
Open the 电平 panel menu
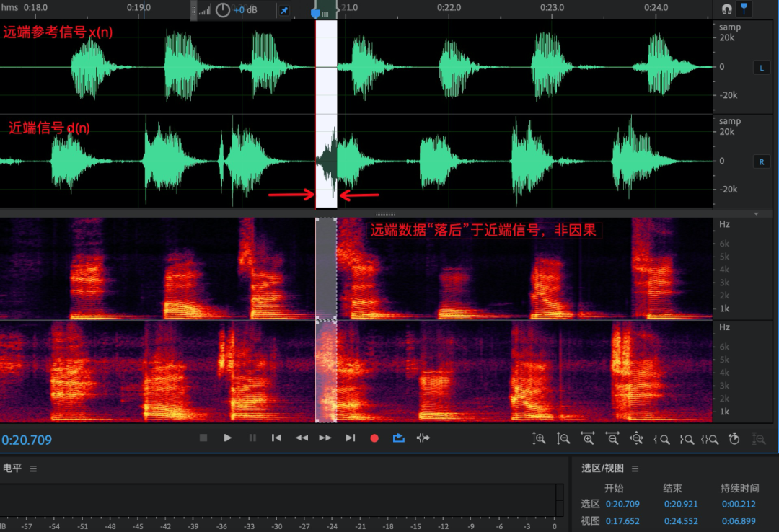(33, 469)
